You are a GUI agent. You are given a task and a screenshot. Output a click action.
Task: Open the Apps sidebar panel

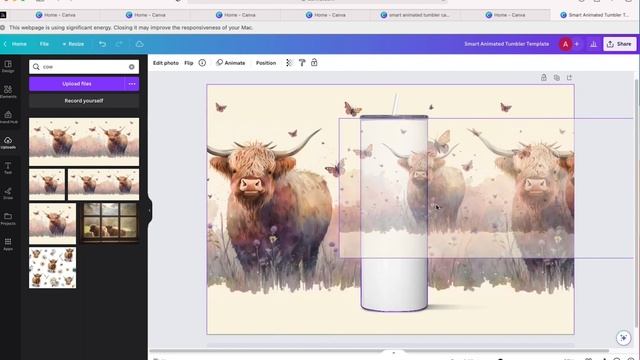click(8, 244)
